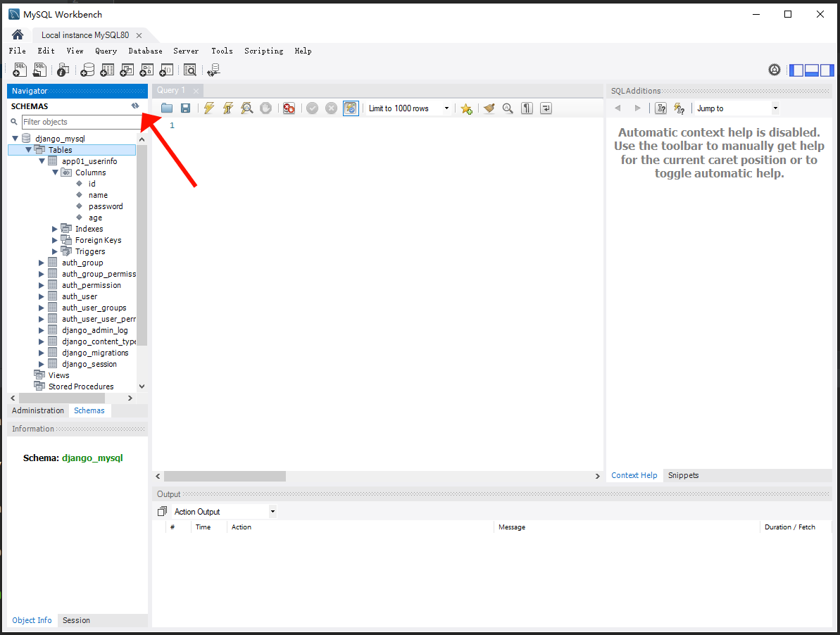Save the script to a file icon
The image size is (840, 635).
pos(185,108)
